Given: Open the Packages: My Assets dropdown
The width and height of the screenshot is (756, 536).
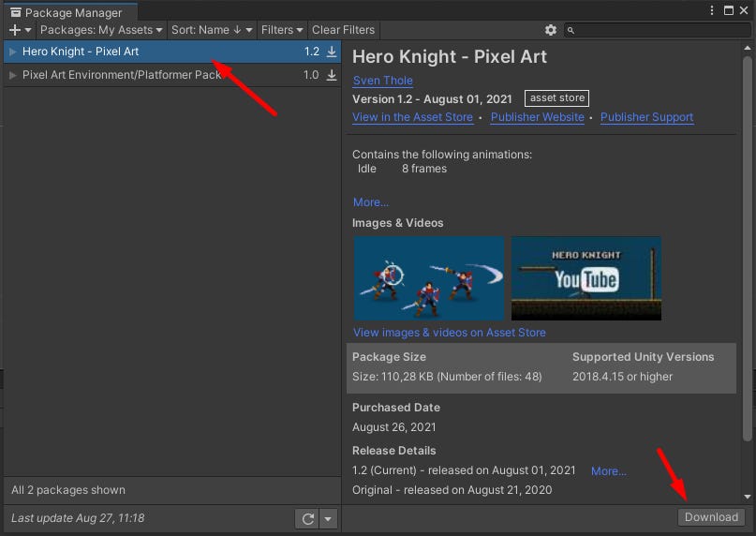Looking at the screenshot, I should click(x=101, y=30).
